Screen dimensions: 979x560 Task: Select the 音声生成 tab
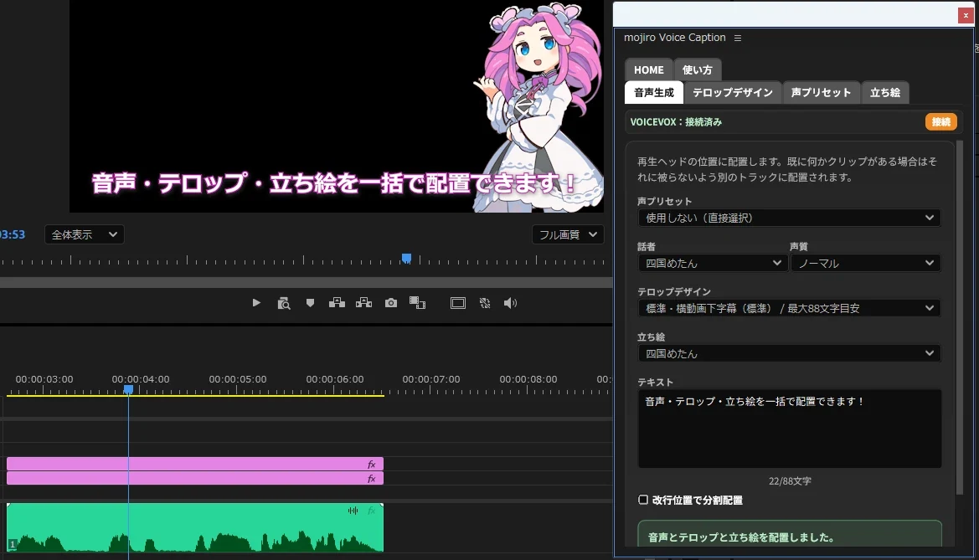tap(654, 92)
